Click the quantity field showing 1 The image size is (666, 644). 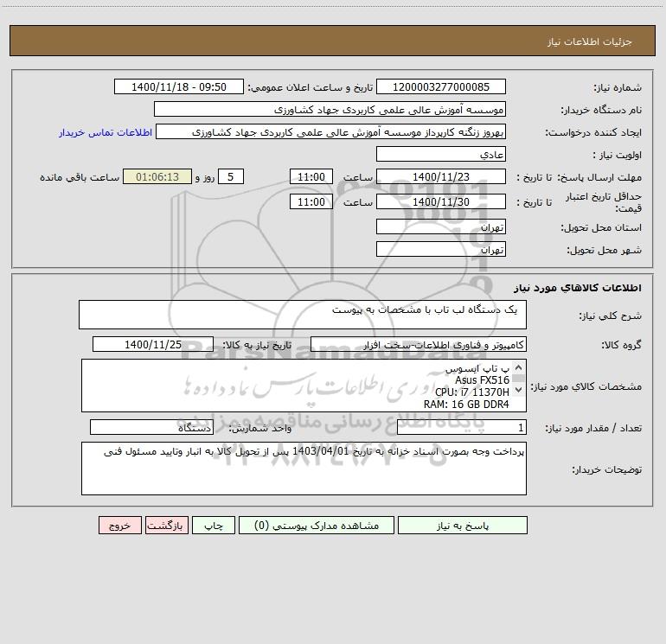click(x=462, y=428)
